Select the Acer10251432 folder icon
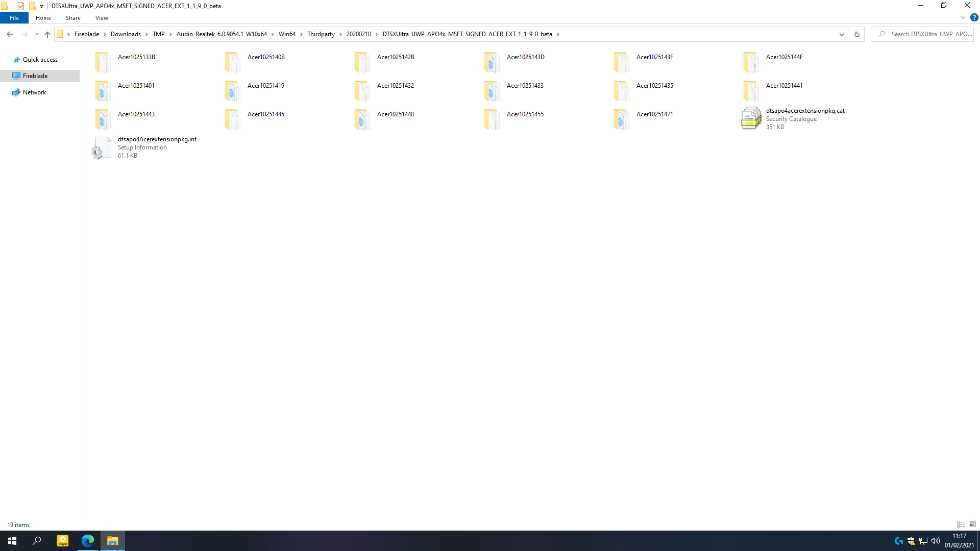Screen dimensions: 980x551 coord(362,91)
